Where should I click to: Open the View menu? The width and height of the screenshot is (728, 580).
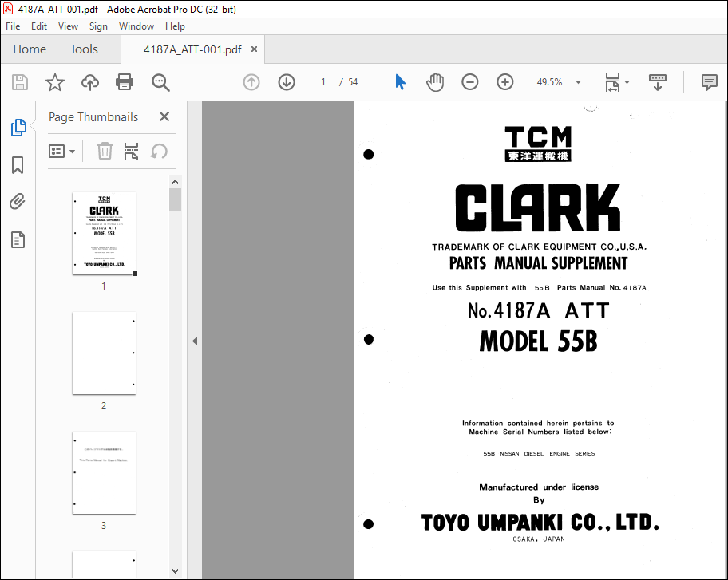68,26
